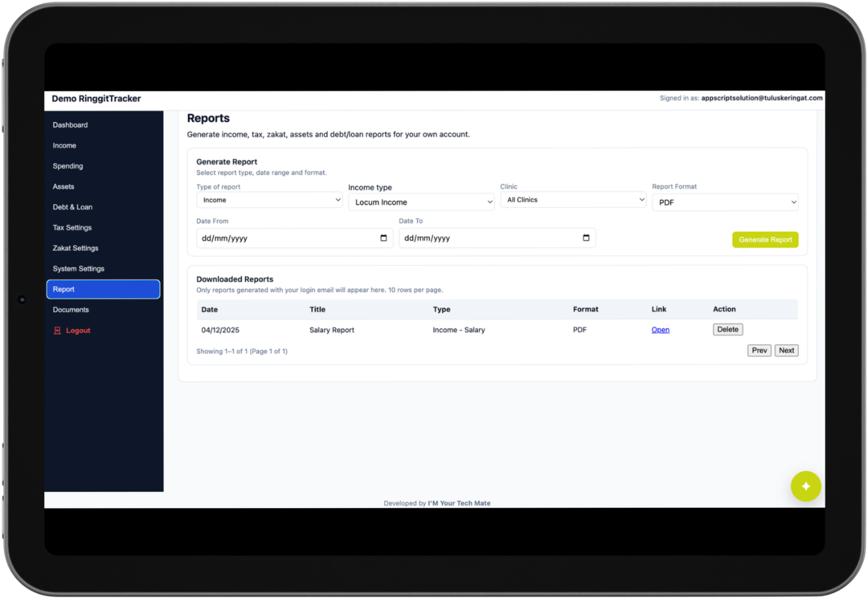This screenshot has height=598, width=868.
Task: Click the 04/12/2025 date cell
Action: [220, 330]
